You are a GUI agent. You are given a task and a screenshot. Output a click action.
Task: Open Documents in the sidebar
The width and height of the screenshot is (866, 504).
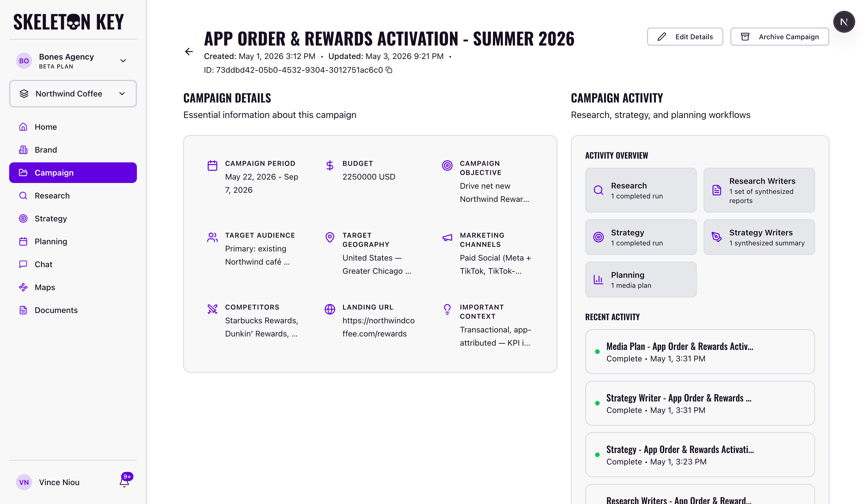tap(73, 310)
